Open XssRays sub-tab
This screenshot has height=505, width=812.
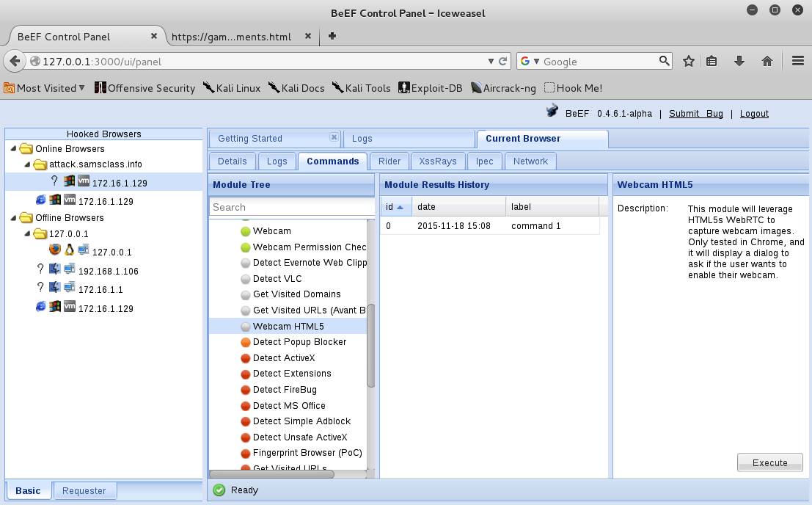[438, 161]
